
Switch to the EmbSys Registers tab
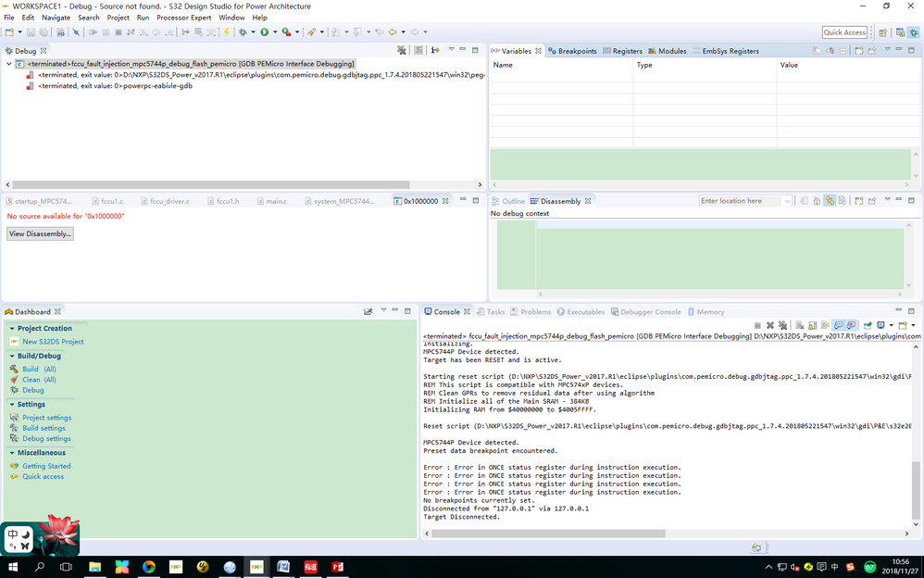pyautogui.click(x=726, y=51)
